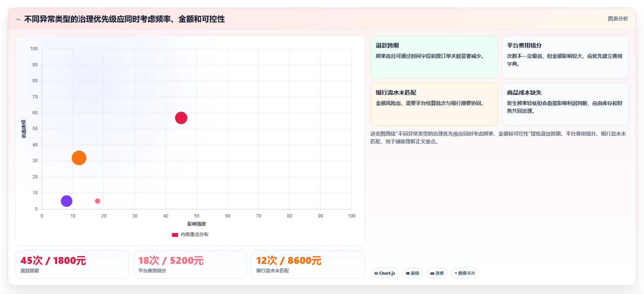This screenshot has height=294, width=644.
Task: Click the description 频率高且可通过时间字段
Action: (x=430, y=56)
